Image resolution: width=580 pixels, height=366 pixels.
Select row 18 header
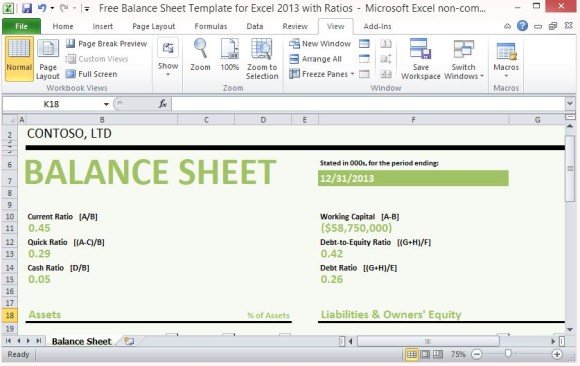pos(9,315)
